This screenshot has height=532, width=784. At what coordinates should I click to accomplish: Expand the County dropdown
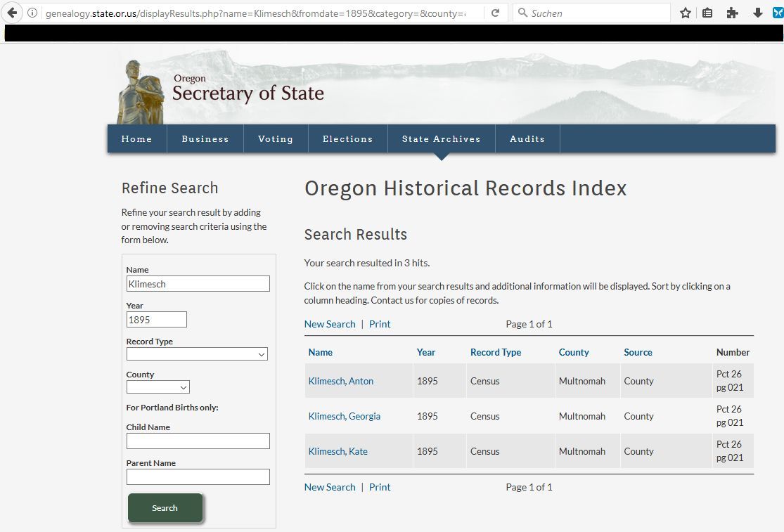[x=158, y=387]
